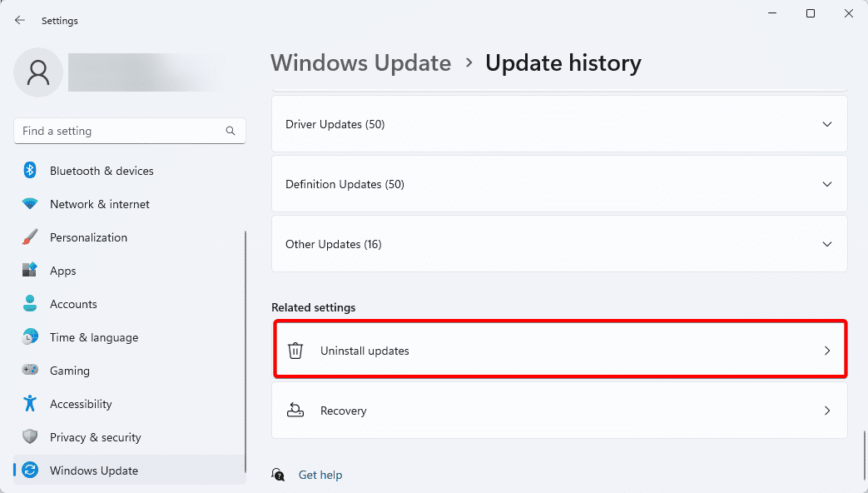The height and width of the screenshot is (493, 868).
Task: Click the main content scrollbar
Action: (864, 457)
